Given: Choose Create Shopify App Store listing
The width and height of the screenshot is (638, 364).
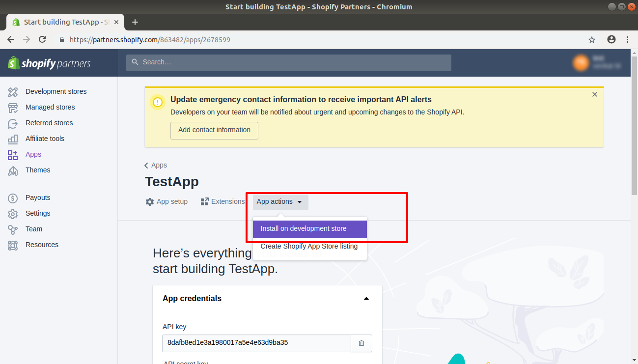Looking at the screenshot, I should [x=310, y=247].
